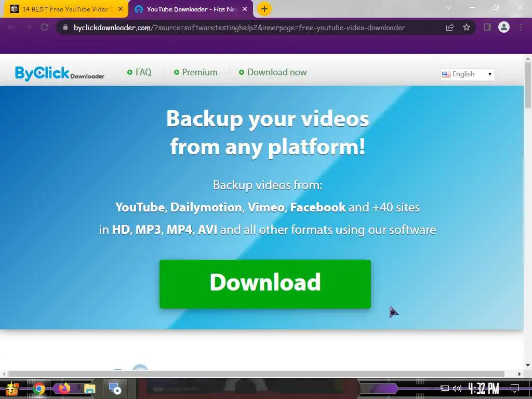Bookmark this page with star icon
Screen dimensions: 532x399
pos(467,27)
